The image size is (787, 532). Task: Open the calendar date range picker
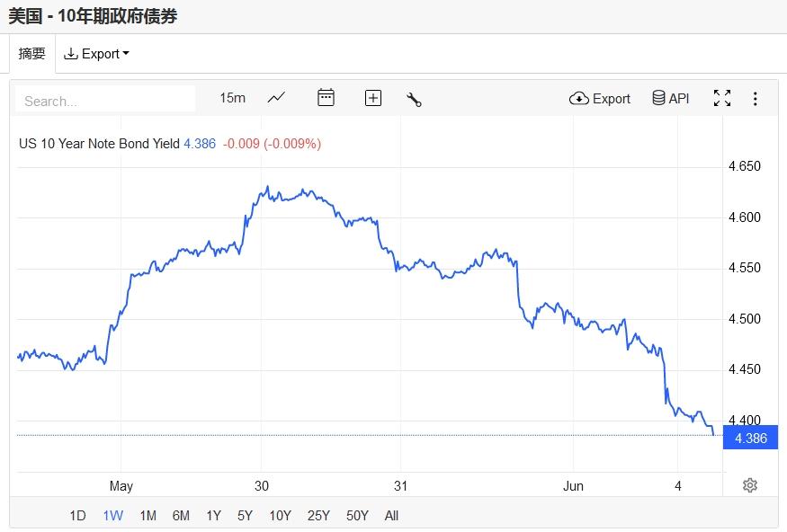coord(326,98)
